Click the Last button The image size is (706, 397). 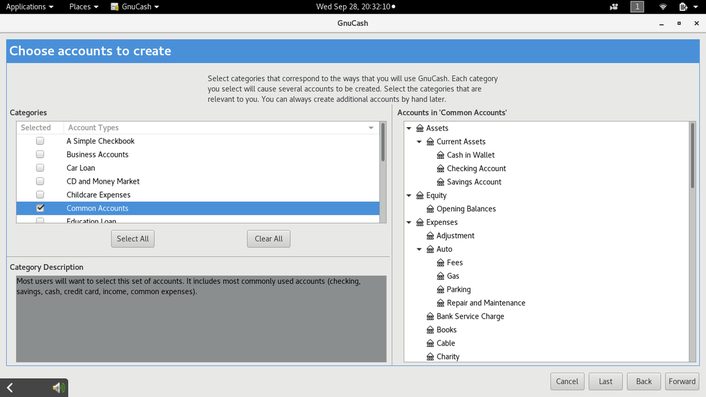606,381
